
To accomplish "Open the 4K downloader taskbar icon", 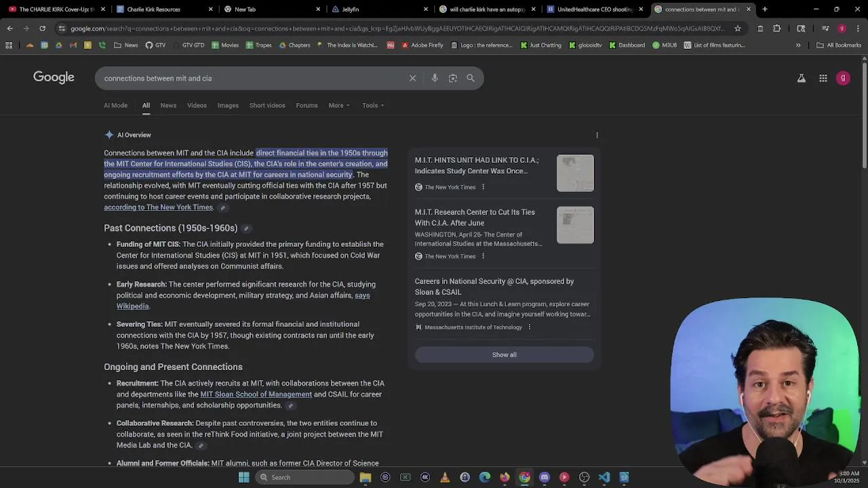I will pyautogui.click(x=425, y=477).
